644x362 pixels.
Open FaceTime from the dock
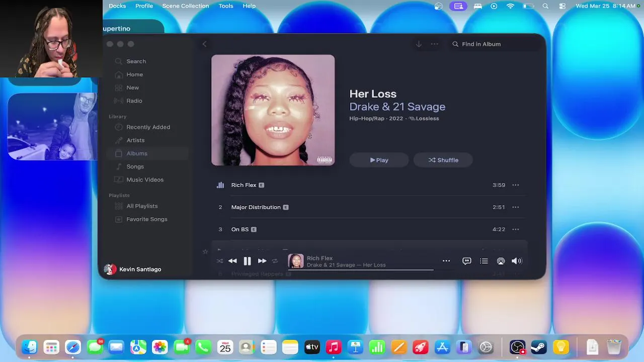click(x=182, y=347)
